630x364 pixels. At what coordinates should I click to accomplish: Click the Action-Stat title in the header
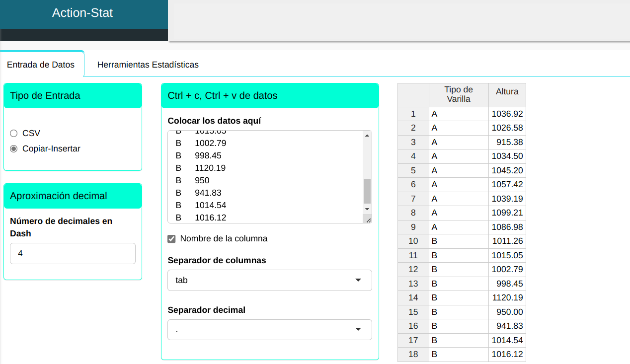[82, 13]
